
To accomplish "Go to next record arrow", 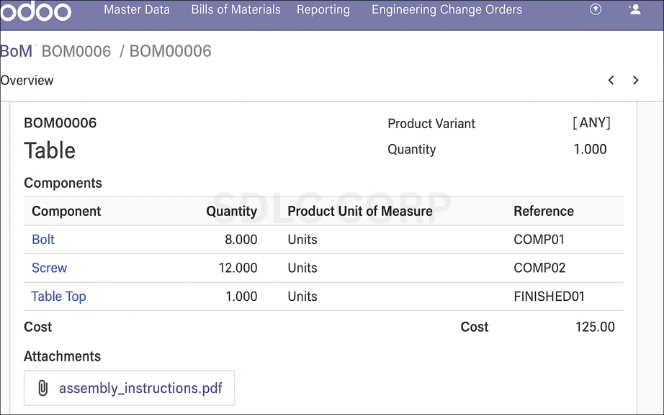I will [x=636, y=80].
